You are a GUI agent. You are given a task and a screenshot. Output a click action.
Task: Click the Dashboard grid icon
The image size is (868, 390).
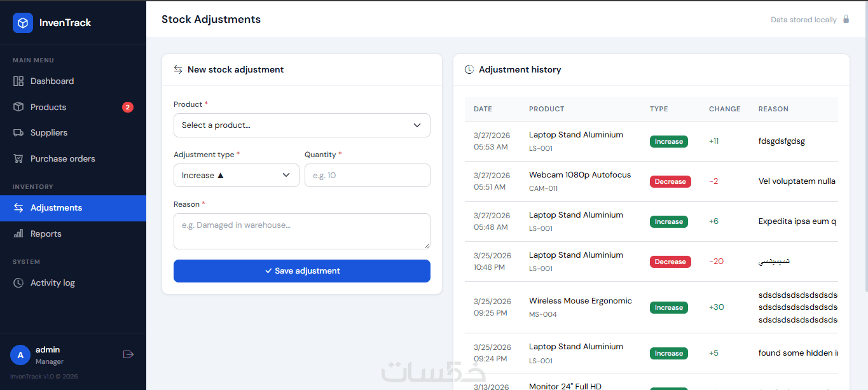click(x=18, y=81)
